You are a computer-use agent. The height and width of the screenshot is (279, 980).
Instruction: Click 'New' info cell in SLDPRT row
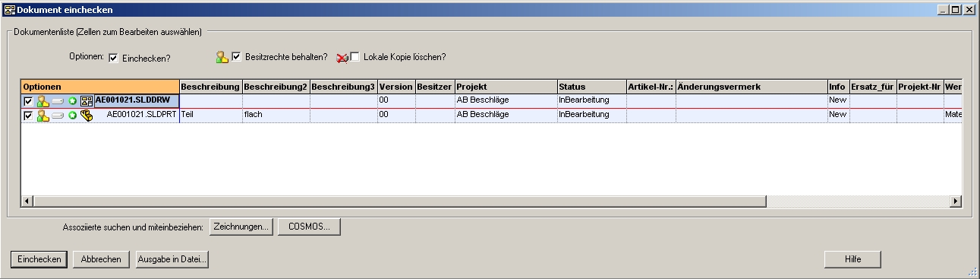click(x=838, y=115)
